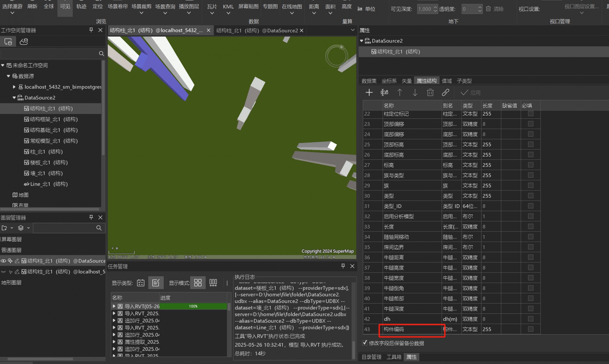This screenshot has height=364, width=609.
Task: Switch to cloud data sources icon
Action: pyautogui.click(x=24, y=42)
